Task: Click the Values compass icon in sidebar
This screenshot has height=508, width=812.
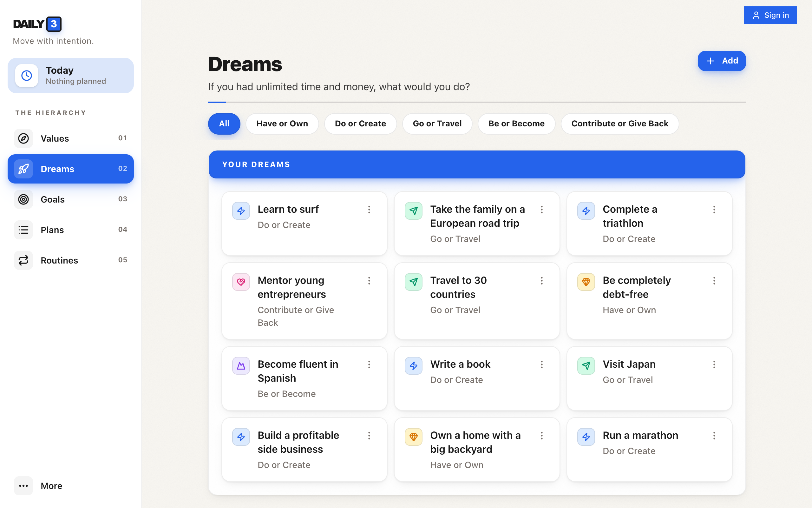Action: pos(23,138)
